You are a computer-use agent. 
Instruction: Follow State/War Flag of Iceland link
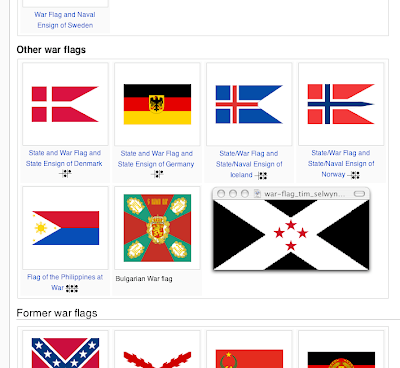(x=249, y=164)
